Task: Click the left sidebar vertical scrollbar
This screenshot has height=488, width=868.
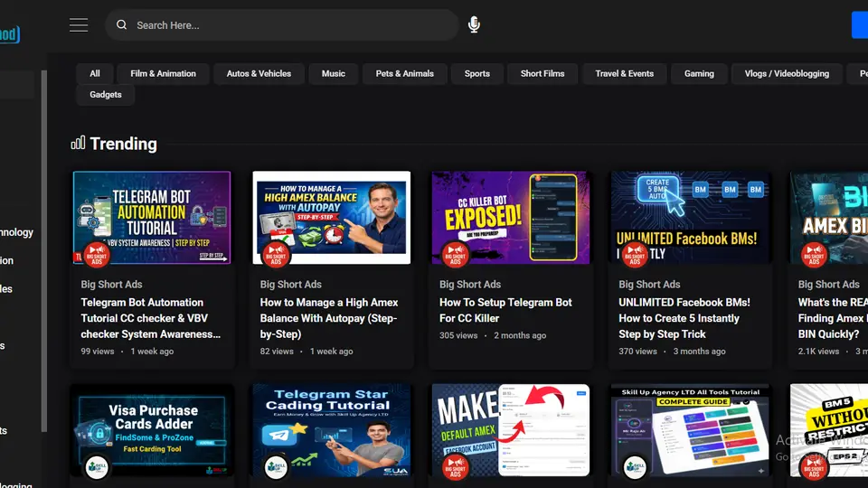Action: [44, 251]
